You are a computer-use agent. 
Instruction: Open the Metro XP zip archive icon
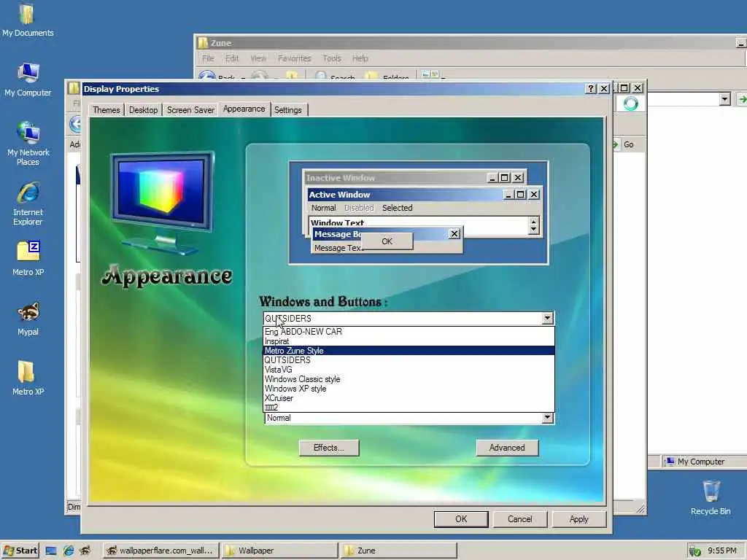pos(28,257)
